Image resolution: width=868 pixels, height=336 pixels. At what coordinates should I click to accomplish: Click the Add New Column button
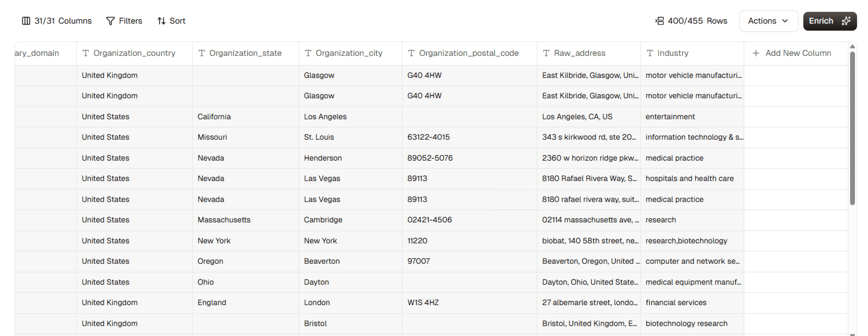[x=797, y=53]
